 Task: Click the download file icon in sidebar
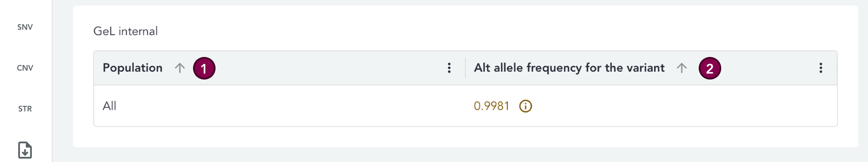[x=25, y=150]
